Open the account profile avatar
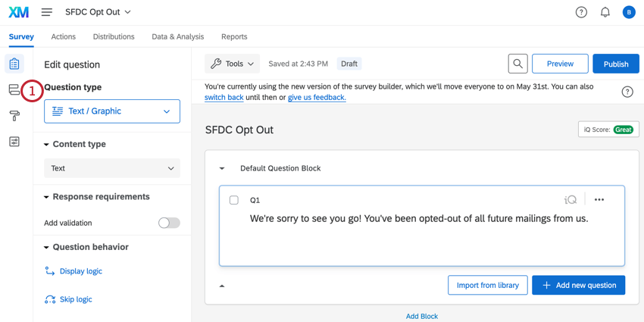The width and height of the screenshot is (644, 322). click(x=629, y=12)
